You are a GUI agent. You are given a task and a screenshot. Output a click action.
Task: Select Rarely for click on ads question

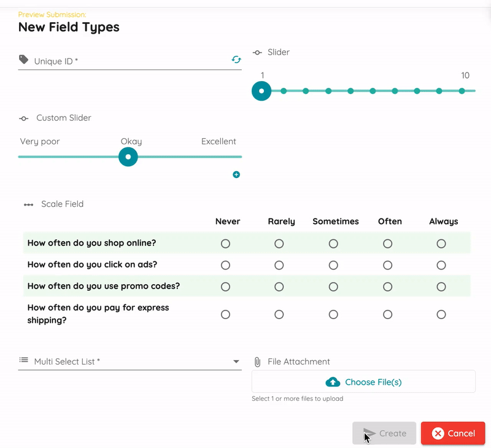pos(279,265)
